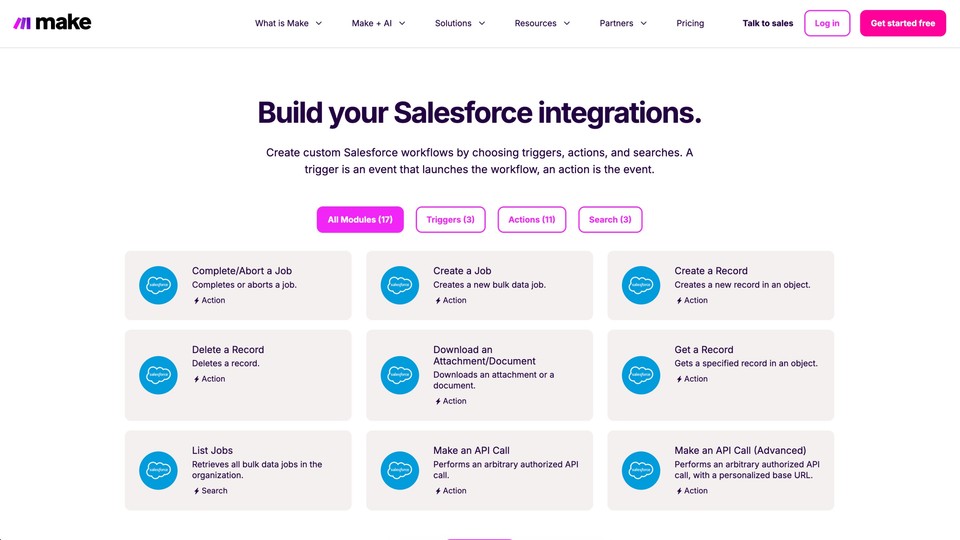Open Create a Record module title
The image size is (960, 540).
click(711, 271)
